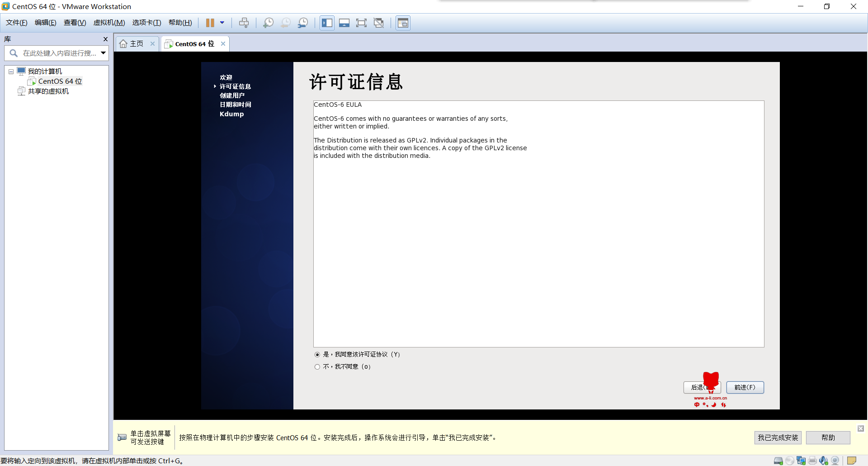Image resolution: width=868 pixels, height=466 pixels.
Task: Click the webcam device status icon
Action: click(x=835, y=461)
